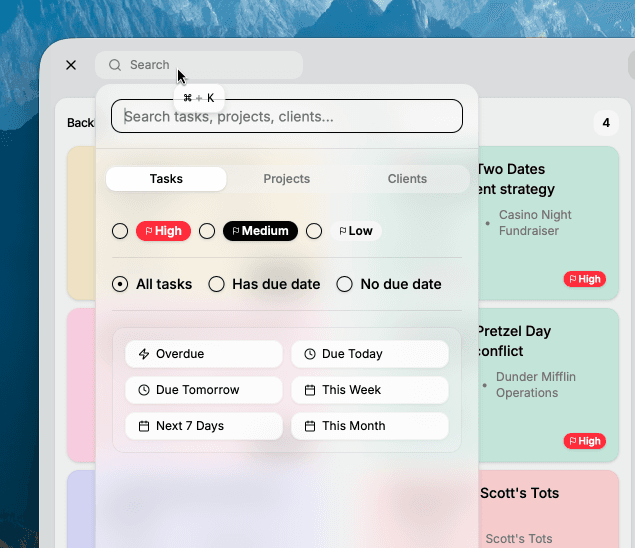635x548 pixels.
Task: Click the High badge on Pretzel Day card
Action: pos(585,441)
